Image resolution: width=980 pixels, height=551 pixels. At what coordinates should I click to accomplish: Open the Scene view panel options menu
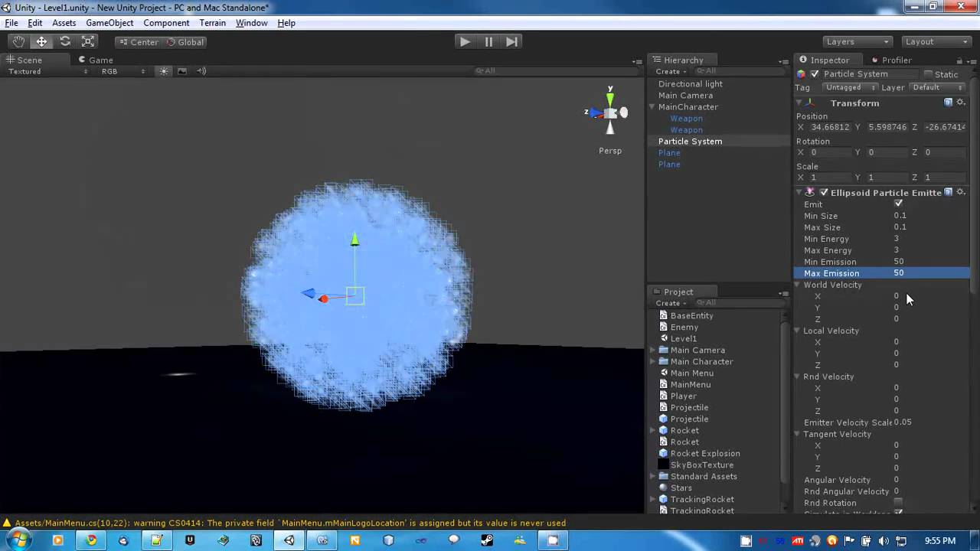click(637, 61)
